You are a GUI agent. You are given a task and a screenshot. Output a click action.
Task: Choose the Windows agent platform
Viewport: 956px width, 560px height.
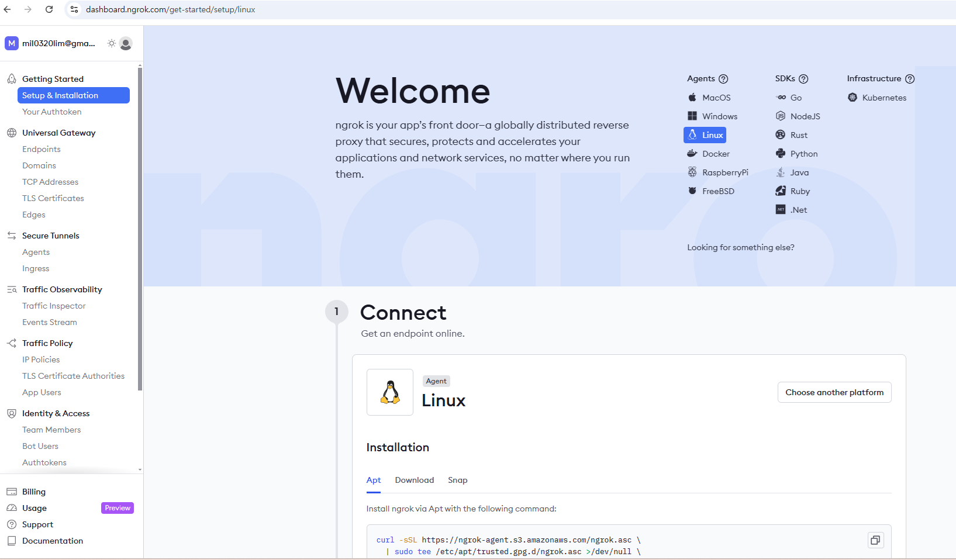pyautogui.click(x=713, y=116)
